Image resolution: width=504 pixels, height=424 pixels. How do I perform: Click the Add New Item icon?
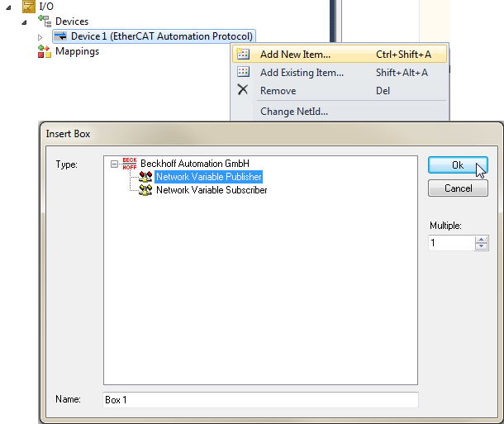[x=243, y=54]
